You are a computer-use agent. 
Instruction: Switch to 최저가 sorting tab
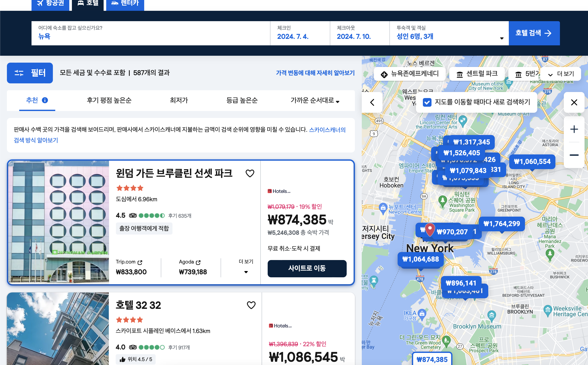pos(179,100)
